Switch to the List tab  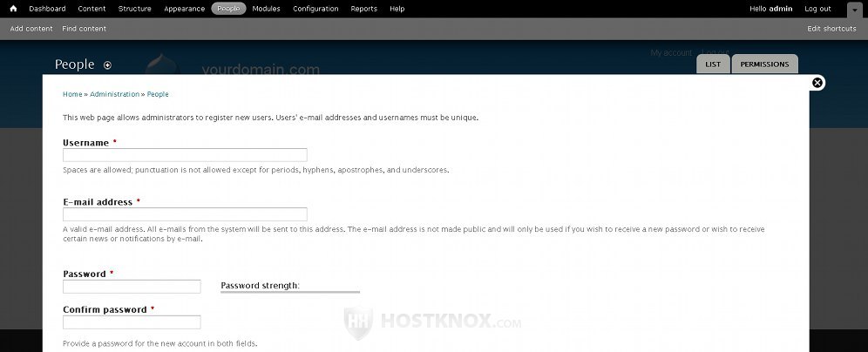(713, 64)
